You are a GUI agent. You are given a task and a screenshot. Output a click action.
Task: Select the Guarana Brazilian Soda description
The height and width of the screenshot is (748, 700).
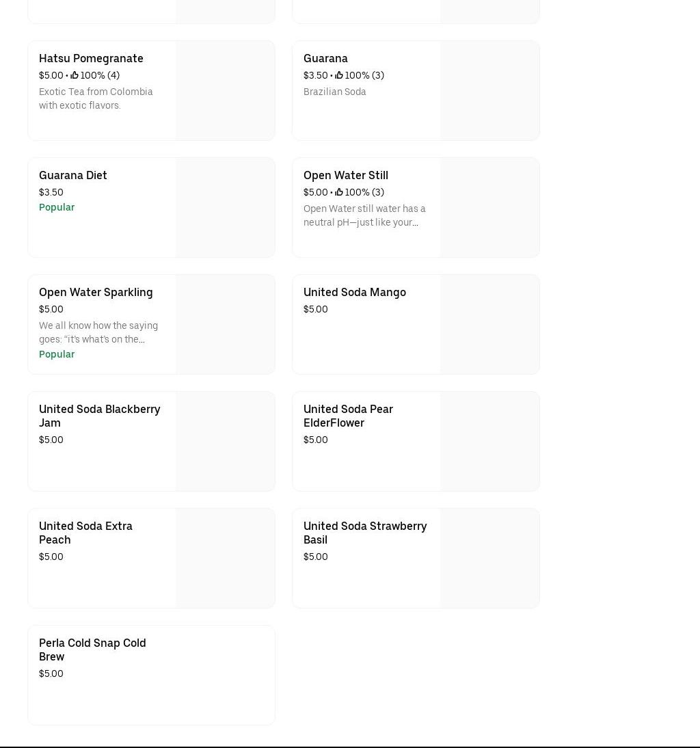tap(334, 92)
